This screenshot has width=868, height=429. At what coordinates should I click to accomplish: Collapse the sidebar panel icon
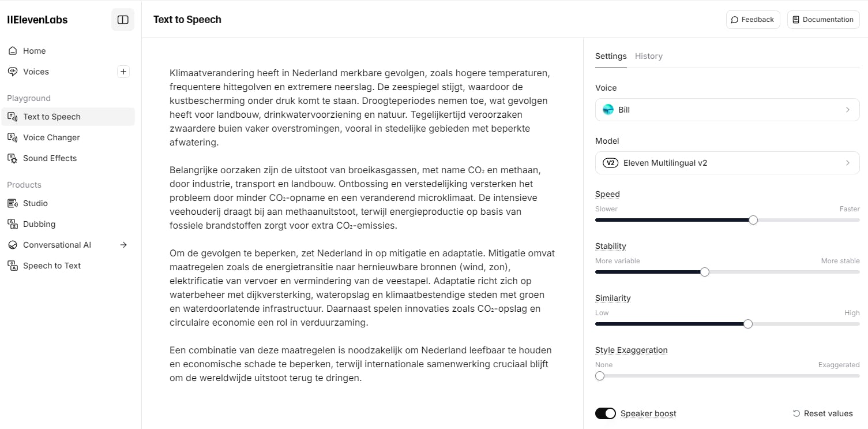(x=123, y=20)
